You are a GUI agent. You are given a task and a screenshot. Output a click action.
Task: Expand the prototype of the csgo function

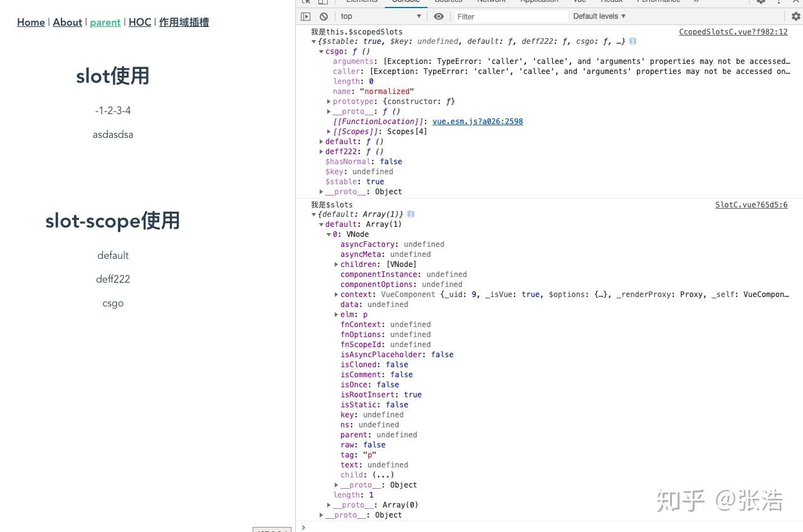point(328,101)
